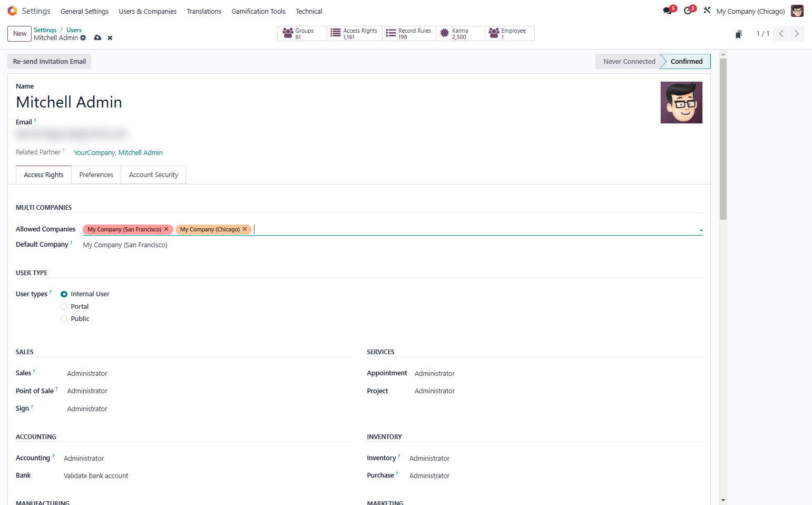Open the General Settings menu
Image resolution: width=812 pixels, height=505 pixels.
coord(84,11)
